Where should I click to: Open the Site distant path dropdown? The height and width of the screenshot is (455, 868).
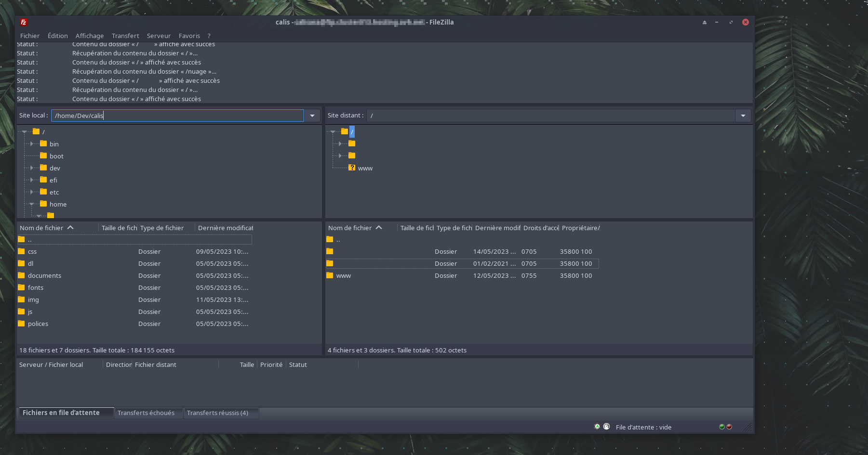point(743,116)
